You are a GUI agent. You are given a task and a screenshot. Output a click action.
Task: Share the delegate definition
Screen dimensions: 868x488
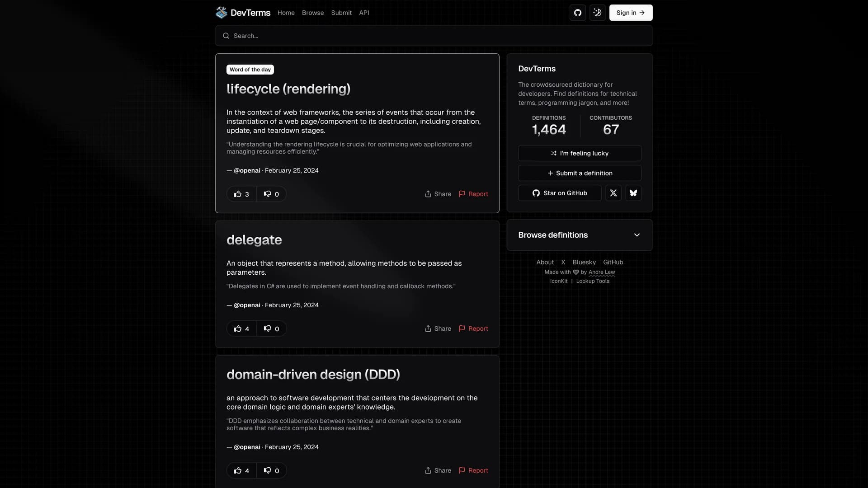click(438, 328)
